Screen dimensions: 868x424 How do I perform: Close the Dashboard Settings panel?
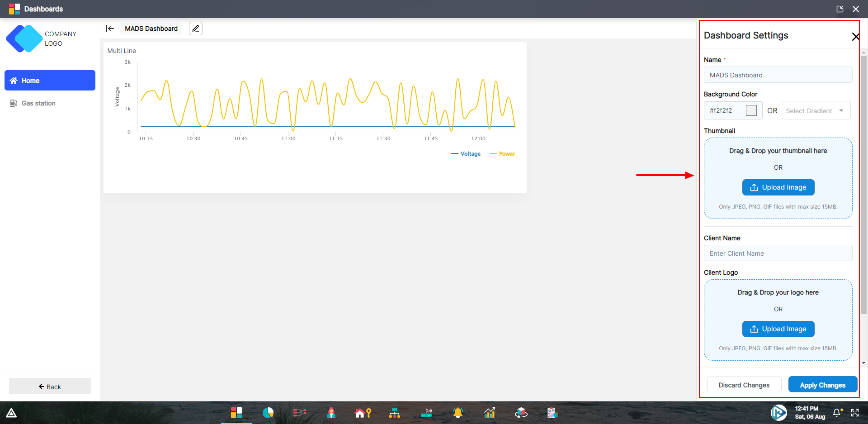[855, 37]
